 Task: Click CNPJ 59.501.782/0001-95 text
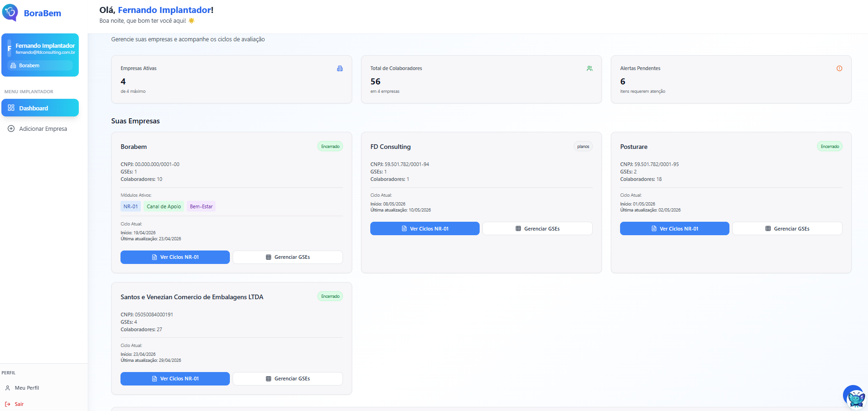pos(650,164)
